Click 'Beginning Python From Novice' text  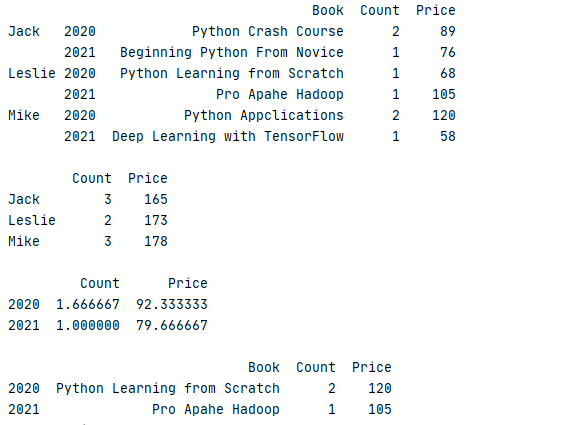231,52
